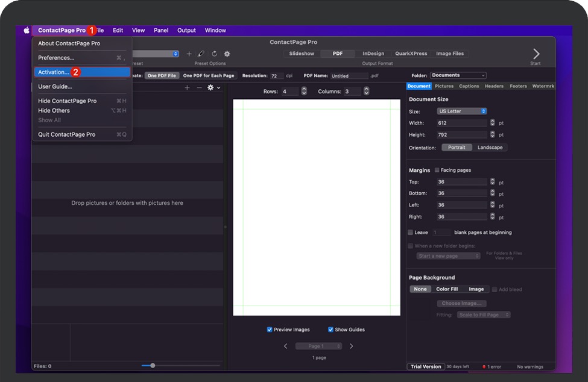Start output with the Start arrow
The width and height of the screenshot is (588, 382).
(536, 54)
